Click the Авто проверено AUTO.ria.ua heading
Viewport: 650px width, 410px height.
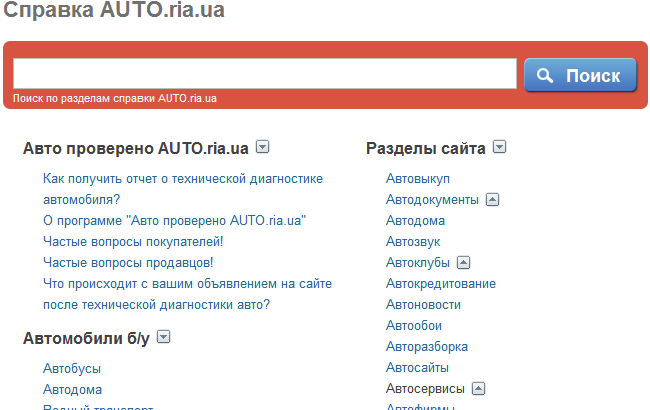click(136, 148)
